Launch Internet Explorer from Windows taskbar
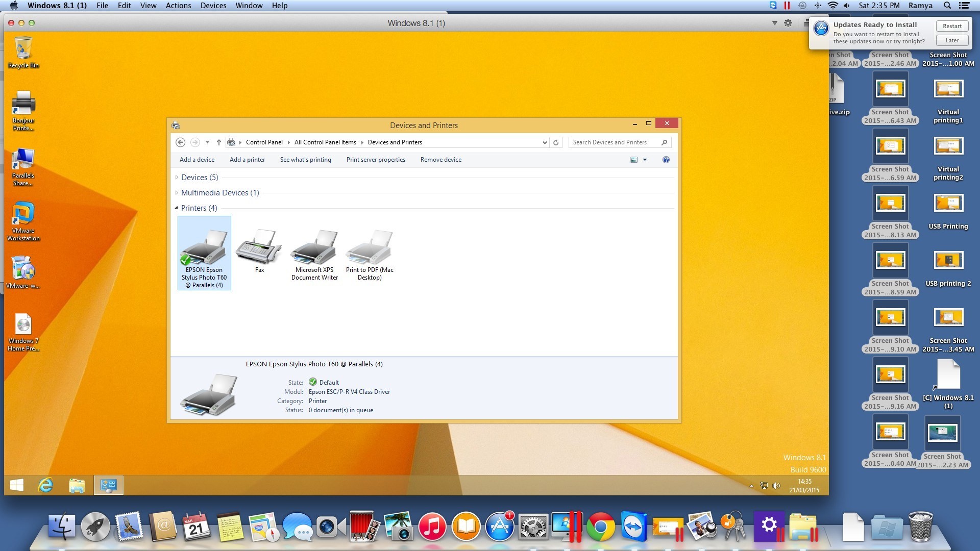The width and height of the screenshot is (980, 551). (x=46, y=485)
